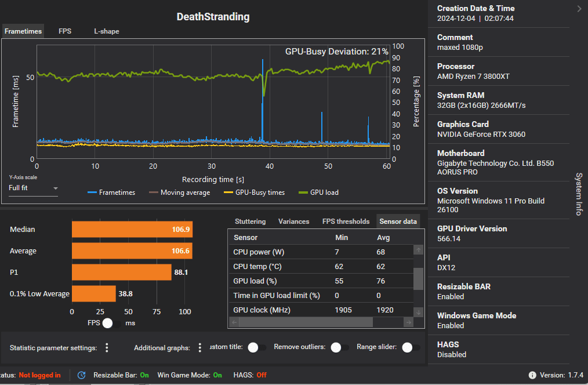
Task: Click Resizable Bar: On in status bar
Action: tap(121, 375)
